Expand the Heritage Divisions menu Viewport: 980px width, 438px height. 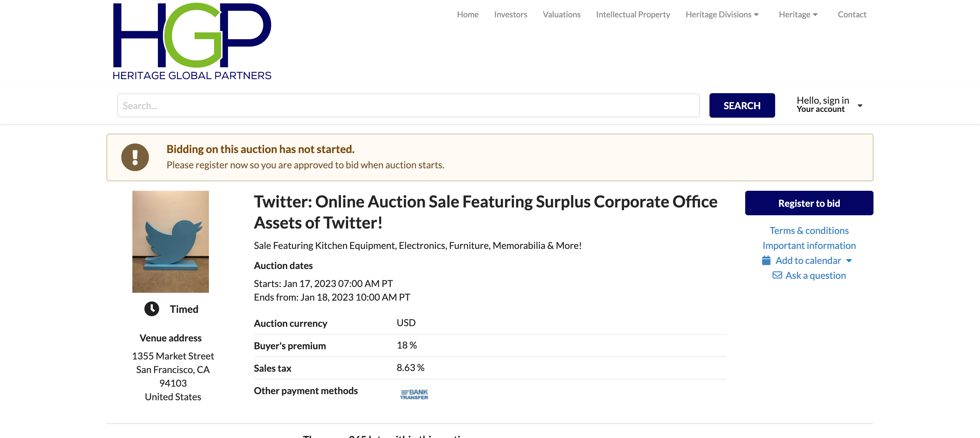coord(722,14)
